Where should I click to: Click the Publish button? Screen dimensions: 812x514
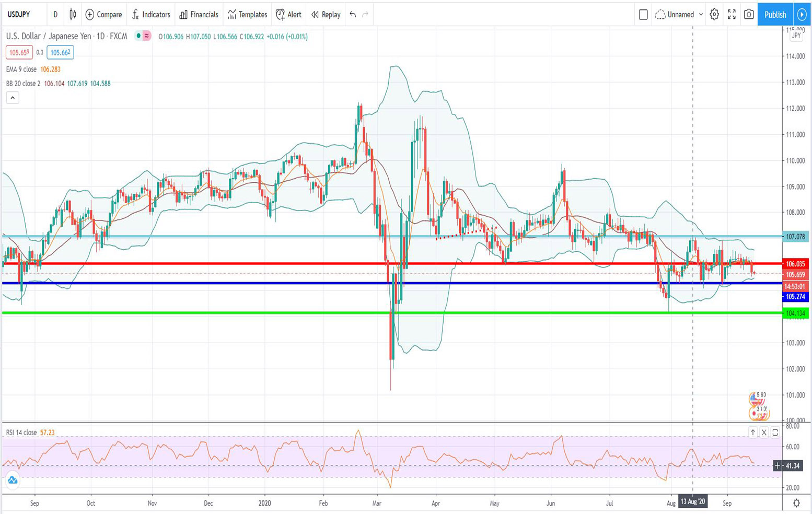pos(775,15)
